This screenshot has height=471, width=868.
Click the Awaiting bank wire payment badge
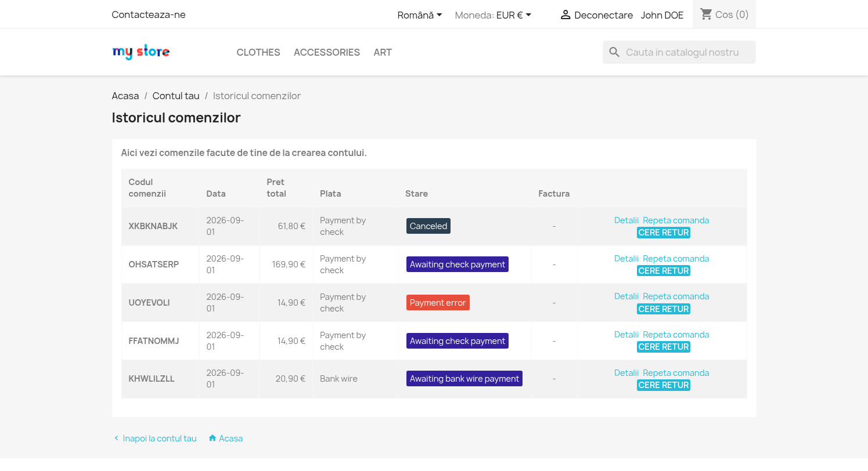point(464,379)
